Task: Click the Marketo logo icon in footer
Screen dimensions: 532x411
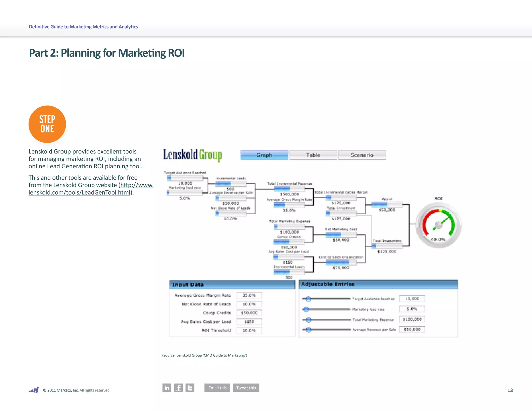Action: point(34,390)
